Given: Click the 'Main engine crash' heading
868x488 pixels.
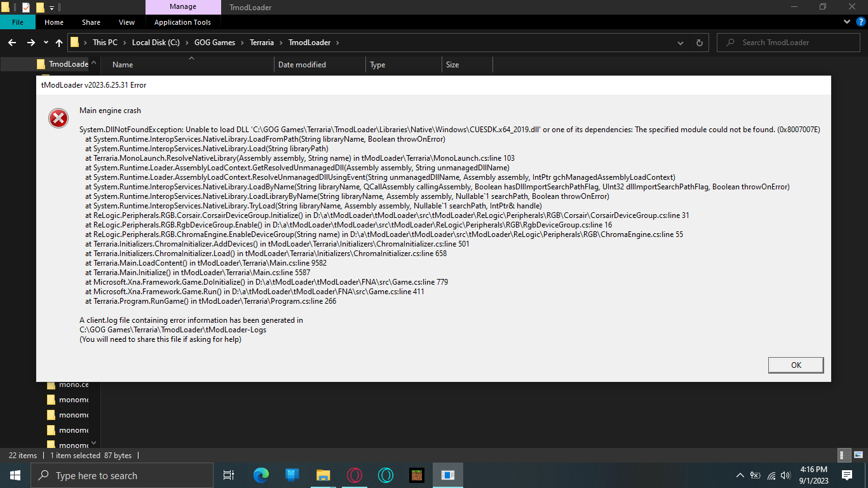Looking at the screenshot, I should [x=110, y=111].
